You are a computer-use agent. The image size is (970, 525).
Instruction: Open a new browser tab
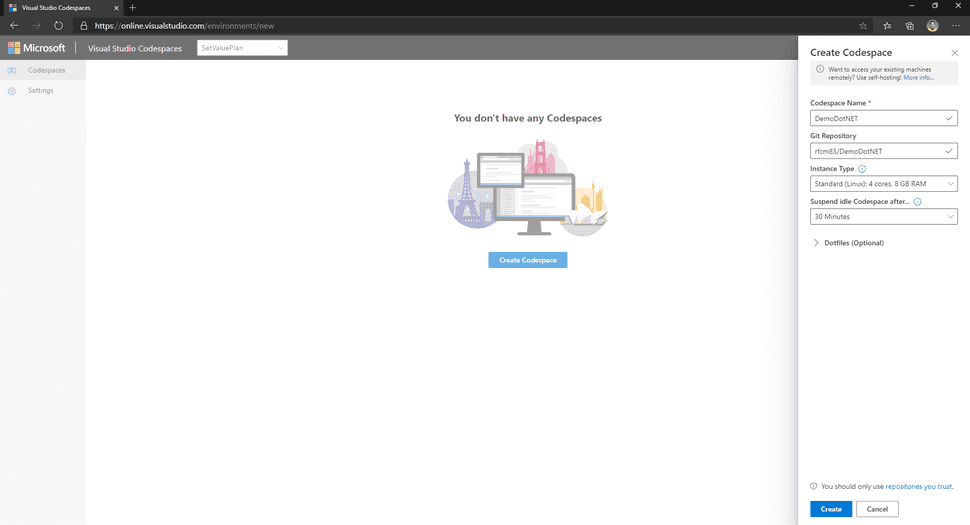[132, 7]
